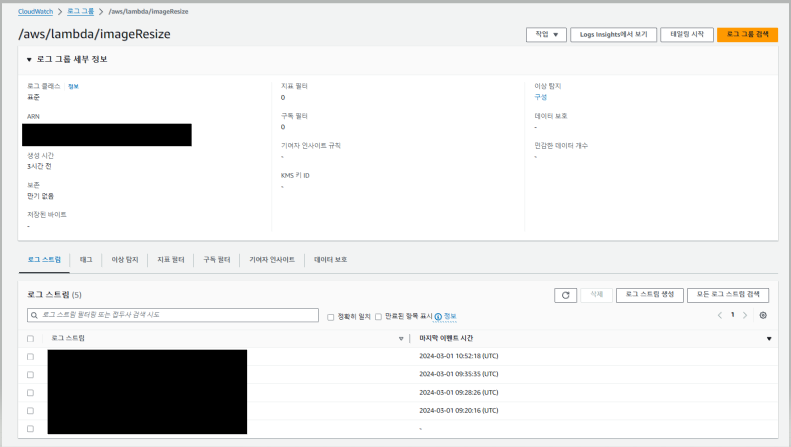The image size is (791, 447).
Task: Focus the log stream filter search field
Action: click(x=173, y=315)
